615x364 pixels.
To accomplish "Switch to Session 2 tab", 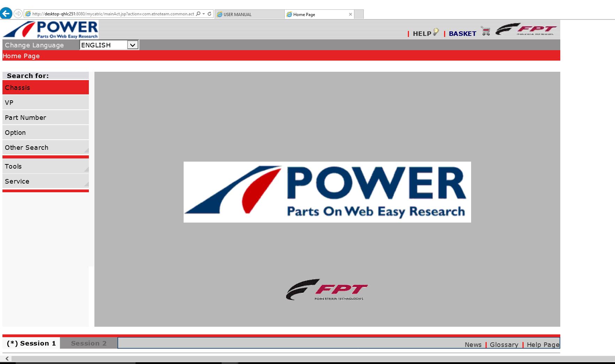I will [x=89, y=343].
